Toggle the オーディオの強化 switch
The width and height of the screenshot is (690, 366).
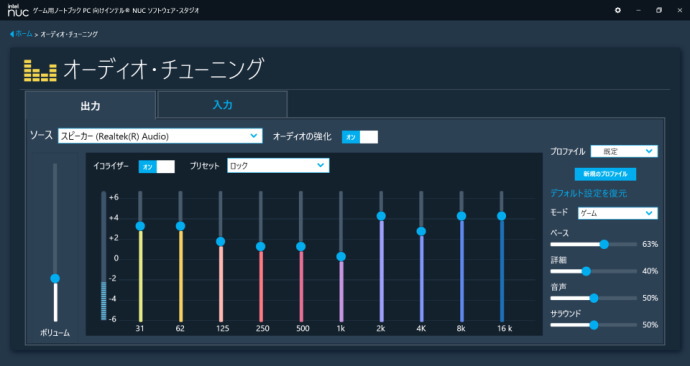[x=360, y=137]
